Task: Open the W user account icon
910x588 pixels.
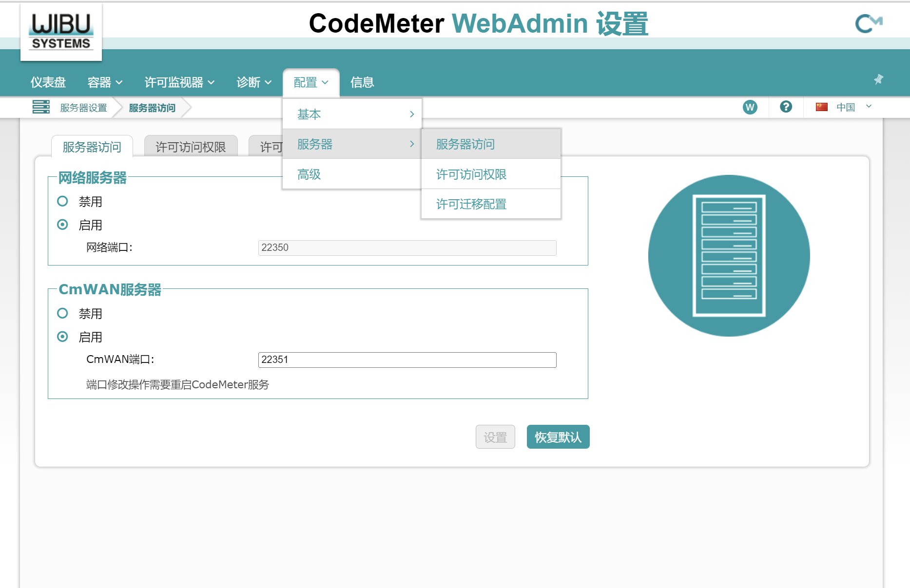Action: pyautogui.click(x=750, y=107)
